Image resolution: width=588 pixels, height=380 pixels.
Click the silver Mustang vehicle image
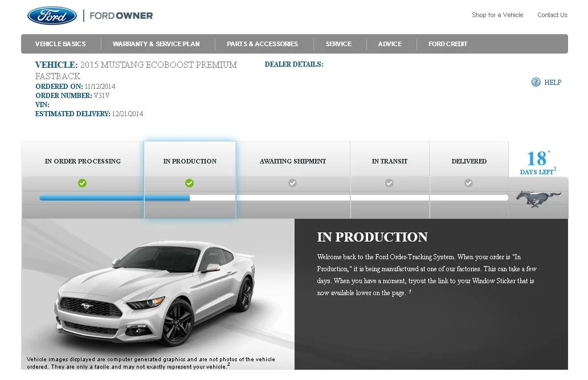[156, 293]
